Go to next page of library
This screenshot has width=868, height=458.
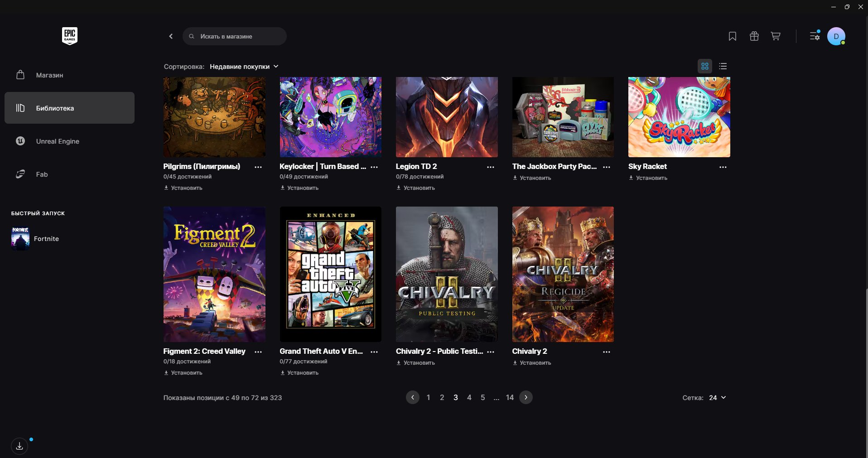tap(526, 398)
